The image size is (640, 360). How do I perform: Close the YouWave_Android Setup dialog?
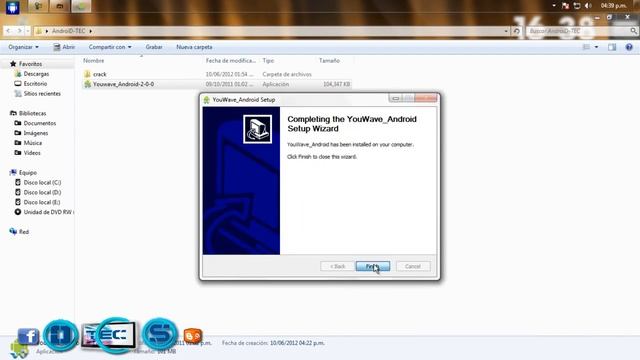tap(426, 98)
